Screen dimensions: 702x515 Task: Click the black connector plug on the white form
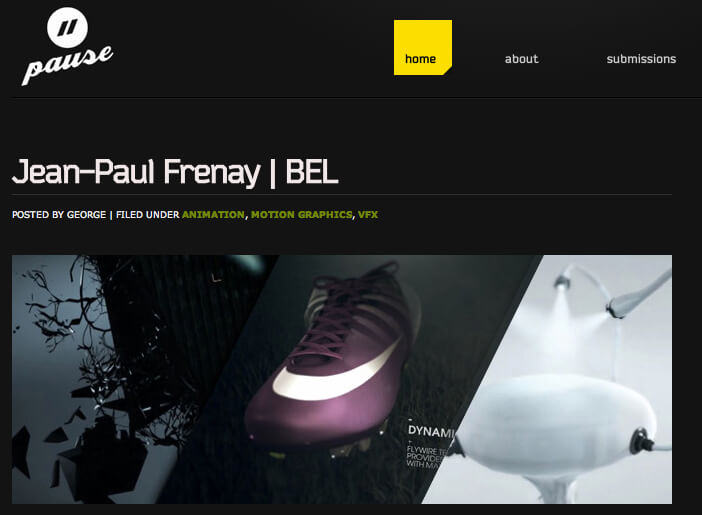point(641,441)
